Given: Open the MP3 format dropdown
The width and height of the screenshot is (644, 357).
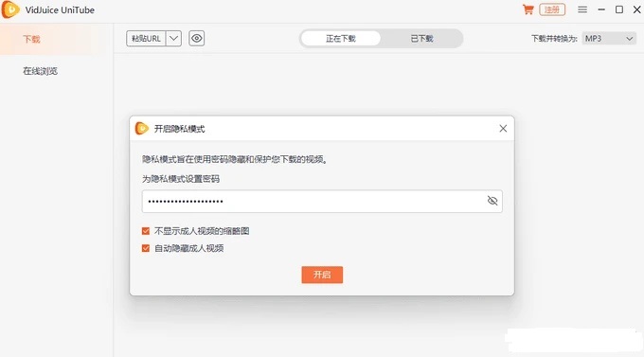Looking at the screenshot, I should (609, 39).
